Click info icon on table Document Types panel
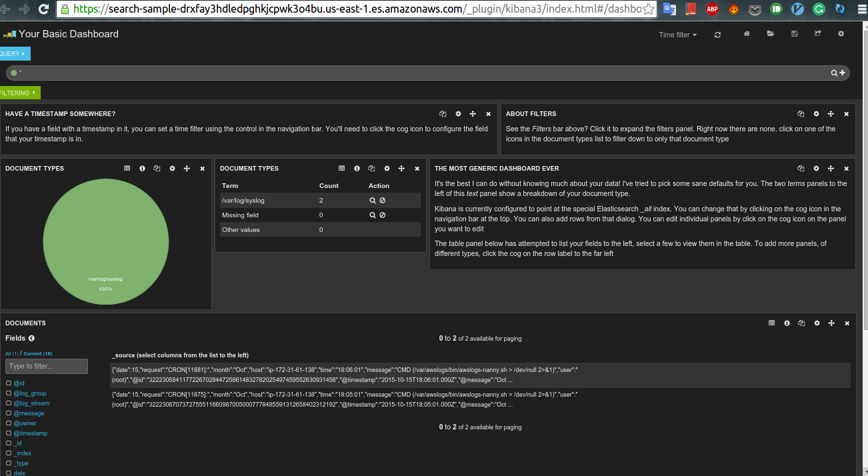 pyautogui.click(x=357, y=169)
